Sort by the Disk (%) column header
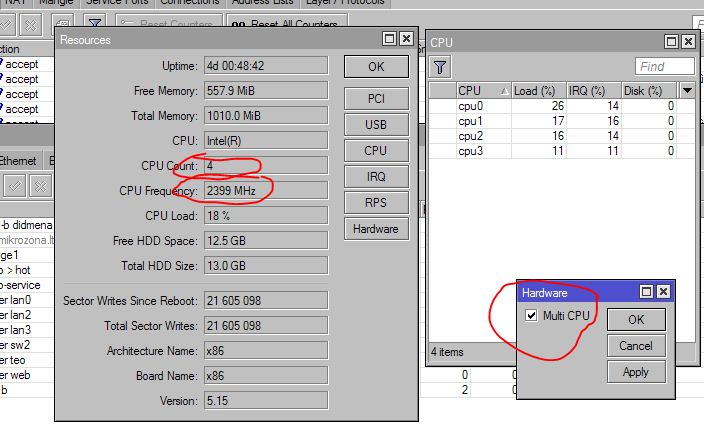Image resolution: width=704 pixels, height=443 pixels. point(649,91)
